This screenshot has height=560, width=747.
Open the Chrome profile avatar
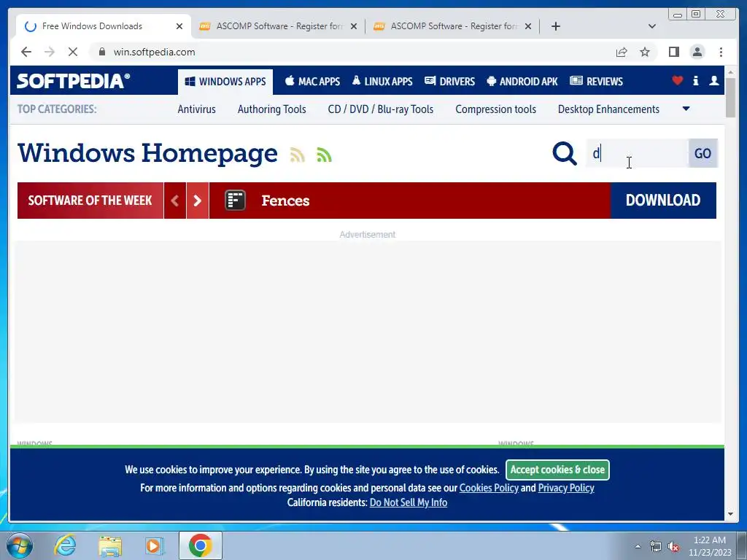697,52
